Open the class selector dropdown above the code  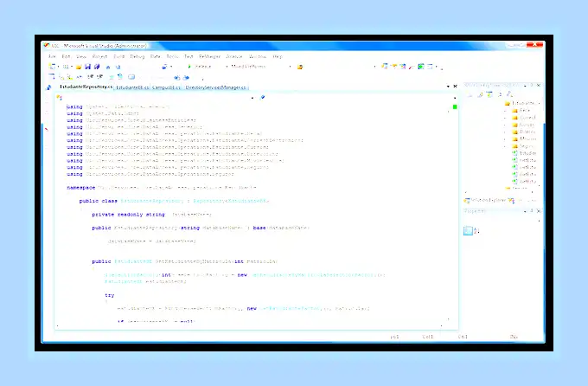click(x=252, y=98)
